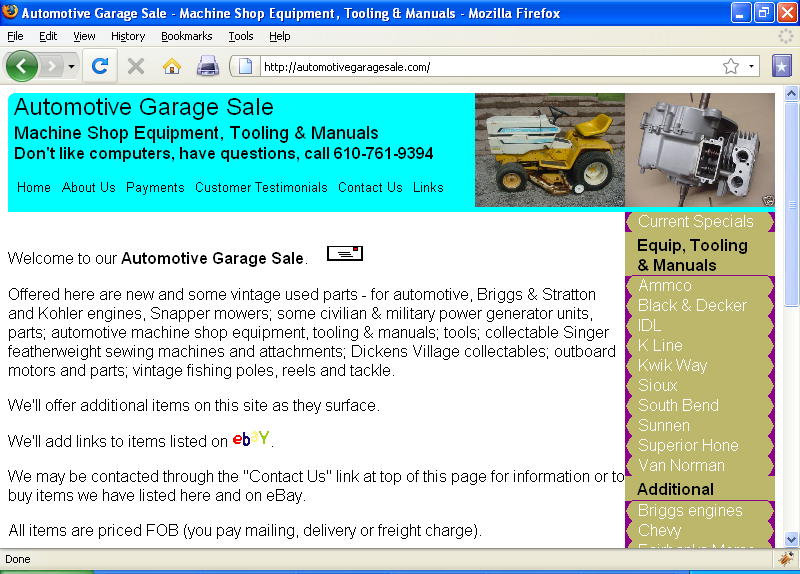Click the page identity icon beside URL
Image resolution: width=800 pixels, height=574 pixels.
tap(245, 66)
